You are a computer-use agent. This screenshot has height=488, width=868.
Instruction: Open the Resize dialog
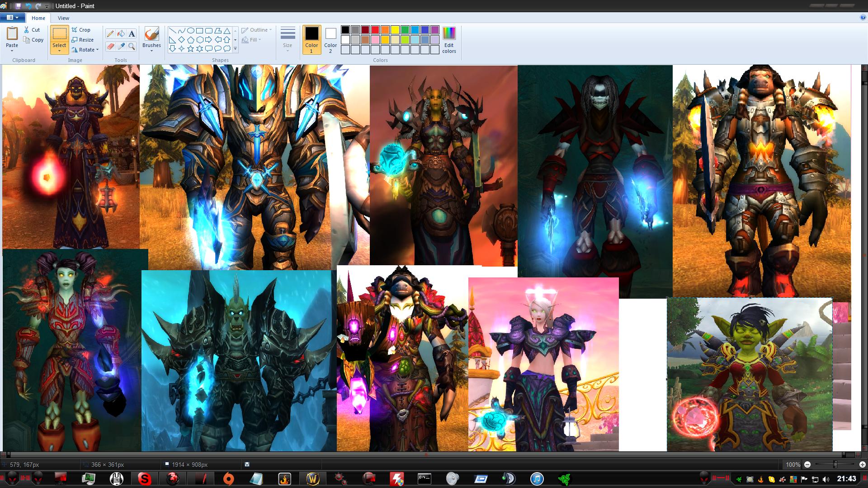[82, 40]
